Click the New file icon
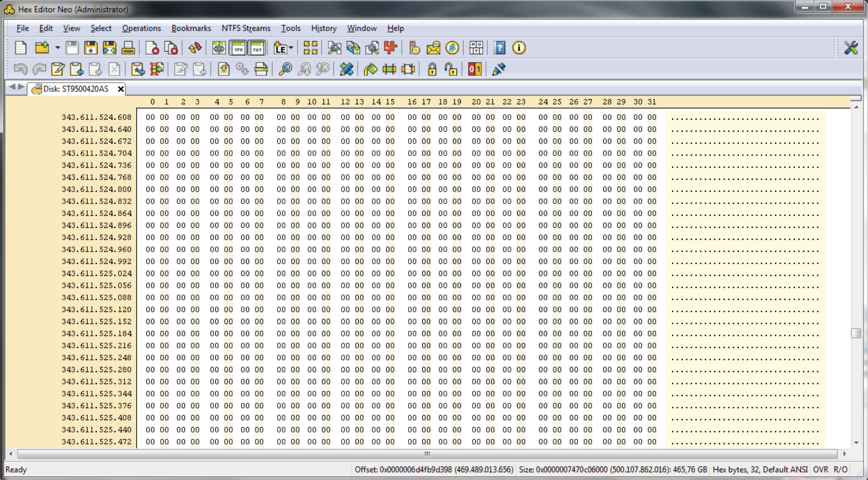 [x=21, y=48]
